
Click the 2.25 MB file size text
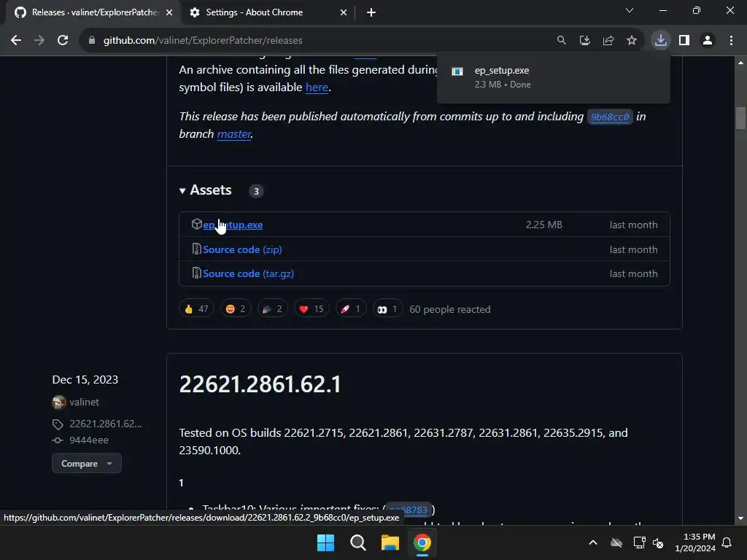543,225
